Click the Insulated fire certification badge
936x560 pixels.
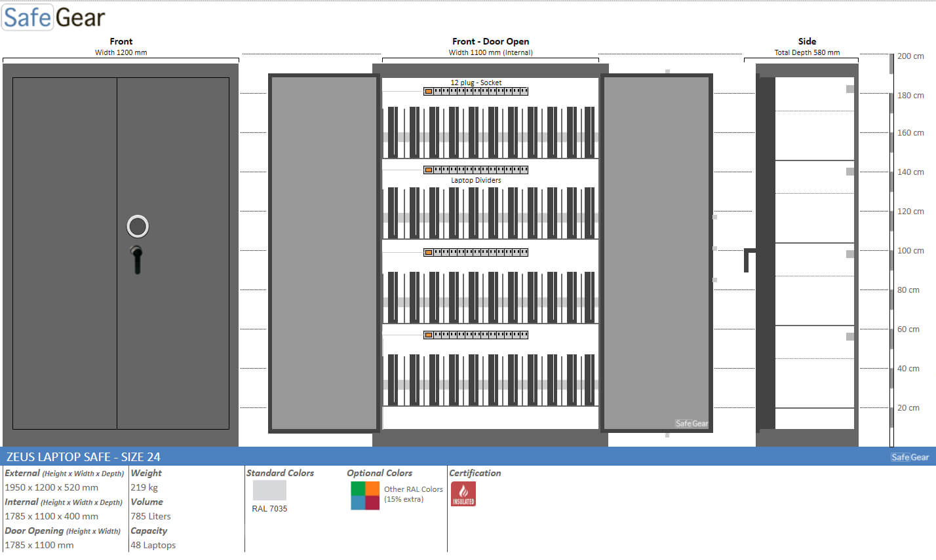click(x=463, y=494)
